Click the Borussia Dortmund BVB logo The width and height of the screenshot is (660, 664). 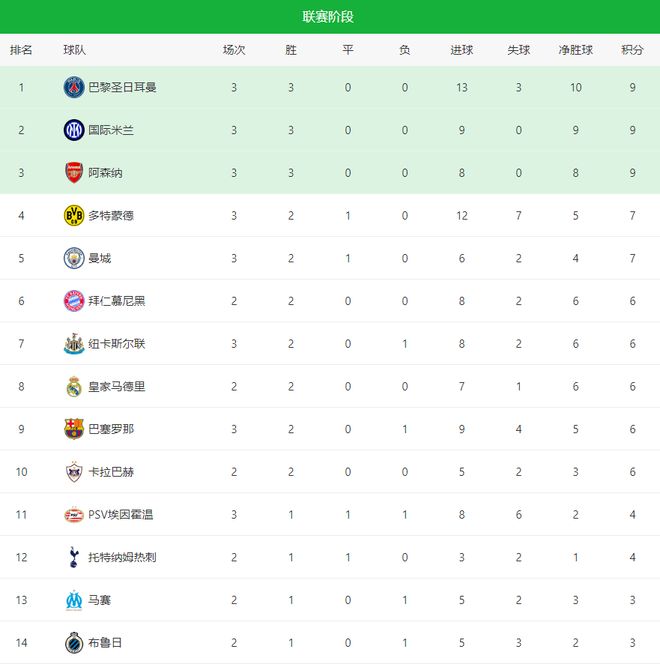74,215
